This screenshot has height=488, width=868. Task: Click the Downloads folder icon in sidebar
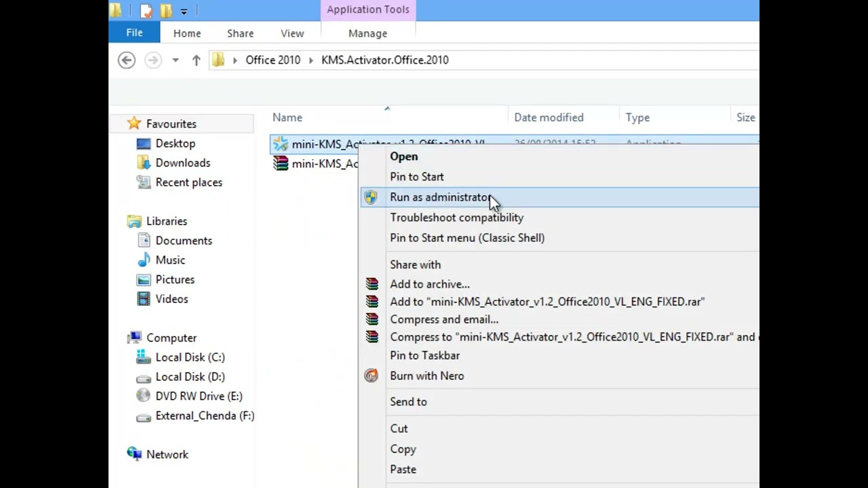pyautogui.click(x=143, y=163)
